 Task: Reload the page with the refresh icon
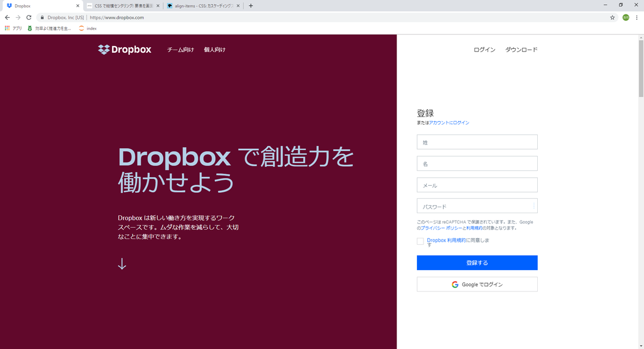(x=28, y=17)
